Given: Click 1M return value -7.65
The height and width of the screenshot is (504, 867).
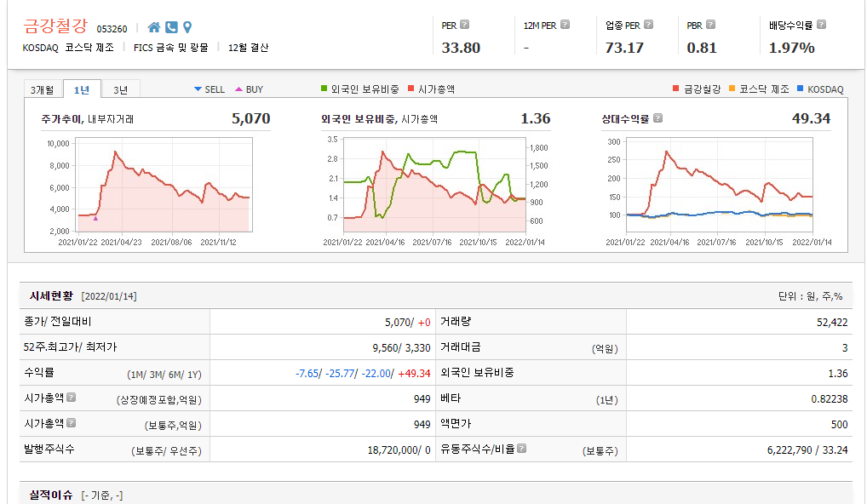Looking at the screenshot, I should click(x=307, y=374).
